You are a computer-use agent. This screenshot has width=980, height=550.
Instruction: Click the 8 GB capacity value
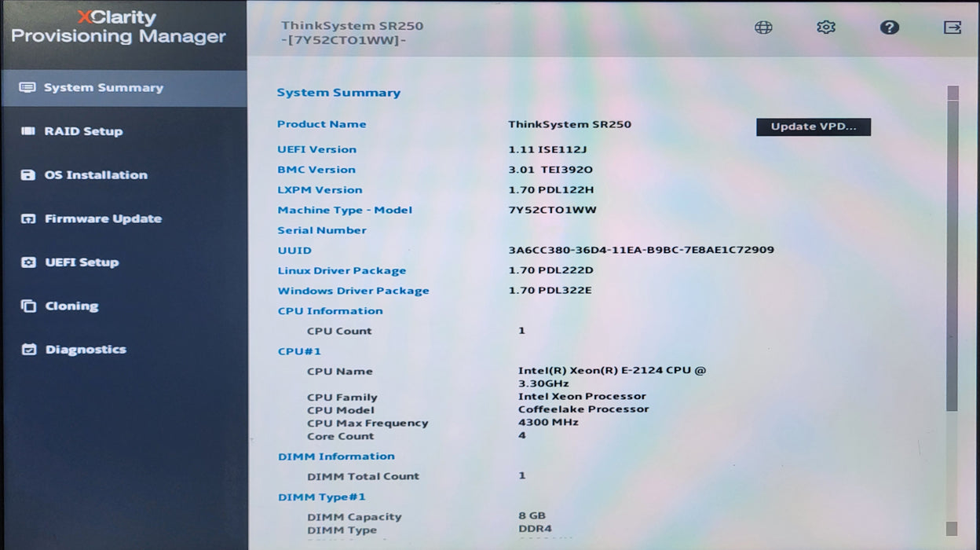532,516
